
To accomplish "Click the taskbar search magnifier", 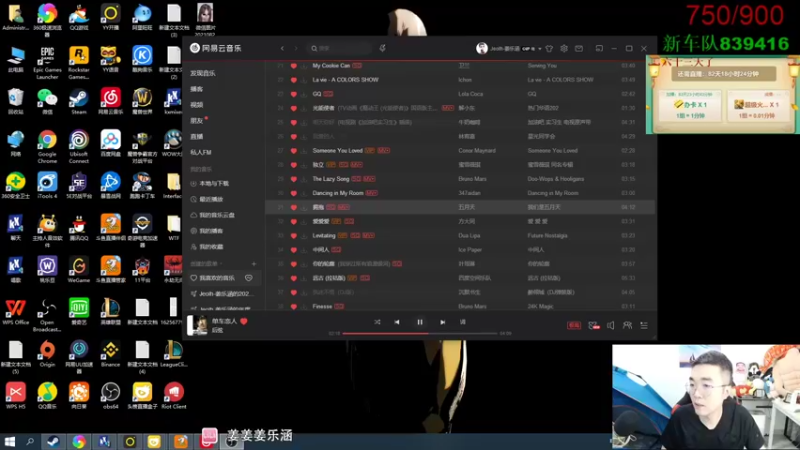I will [x=30, y=441].
